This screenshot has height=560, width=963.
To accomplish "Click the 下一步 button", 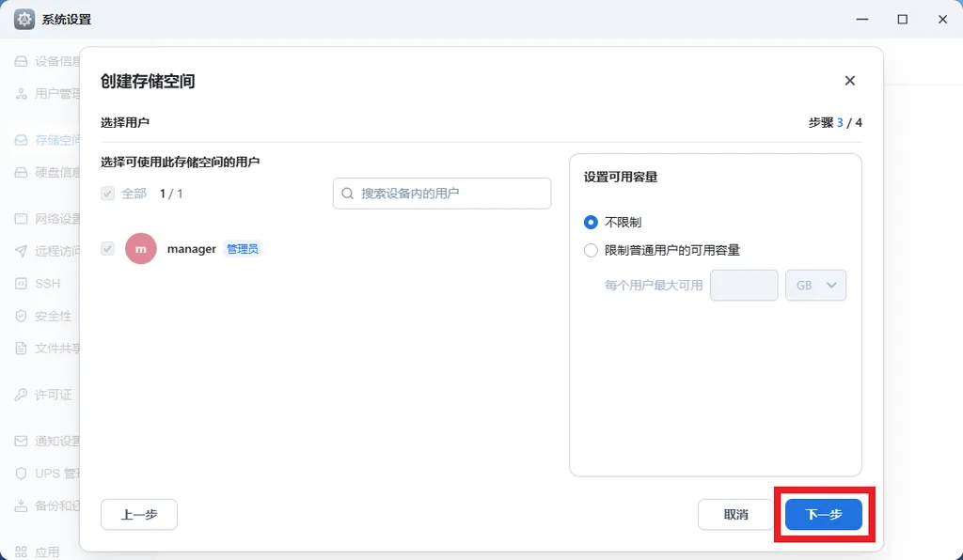I will point(824,514).
